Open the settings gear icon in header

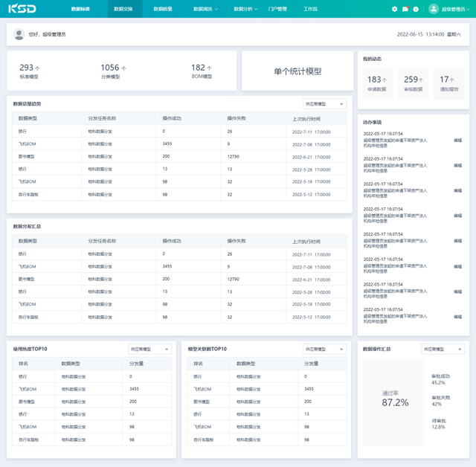[x=394, y=9]
